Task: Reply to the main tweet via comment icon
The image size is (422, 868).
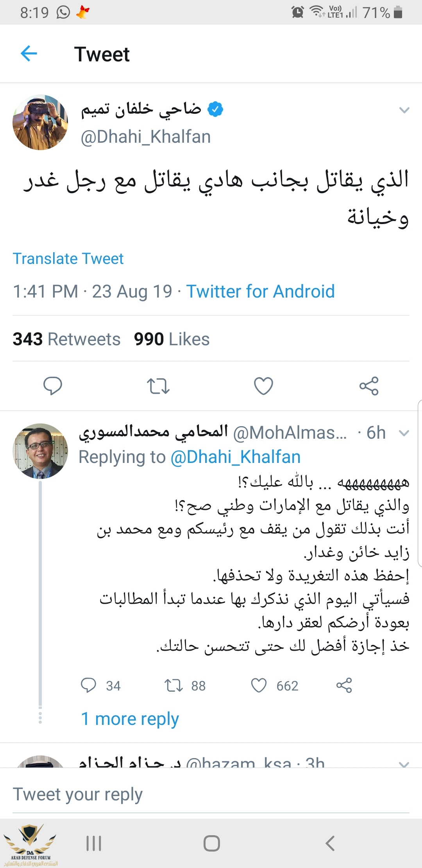Action: tap(52, 386)
